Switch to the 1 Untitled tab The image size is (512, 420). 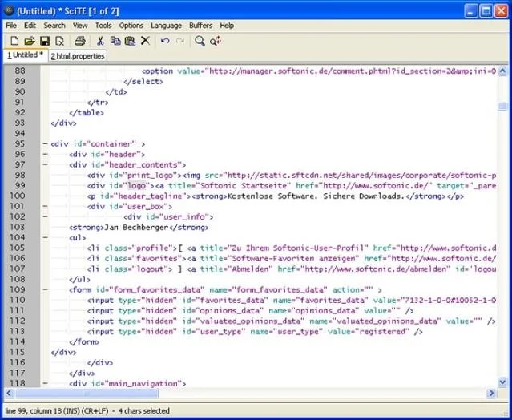point(26,55)
